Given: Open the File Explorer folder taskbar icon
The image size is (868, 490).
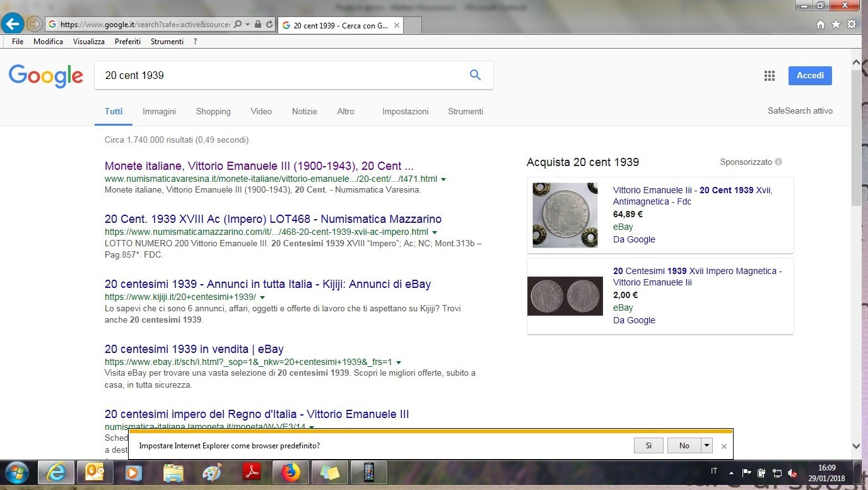Looking at the screenshot, I should point(173,472).
